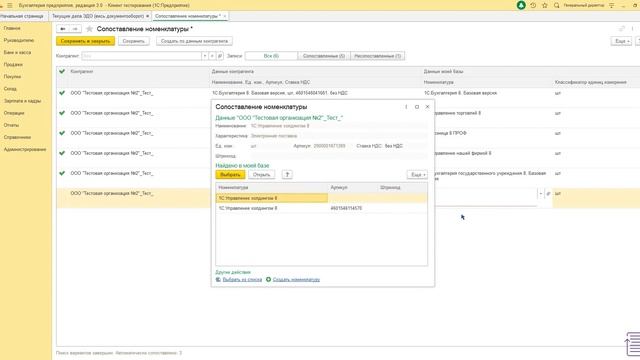Close the Сопоставление номенклатуры tab
The height and width of the screenshot is (360, 640).
point(224,16)
